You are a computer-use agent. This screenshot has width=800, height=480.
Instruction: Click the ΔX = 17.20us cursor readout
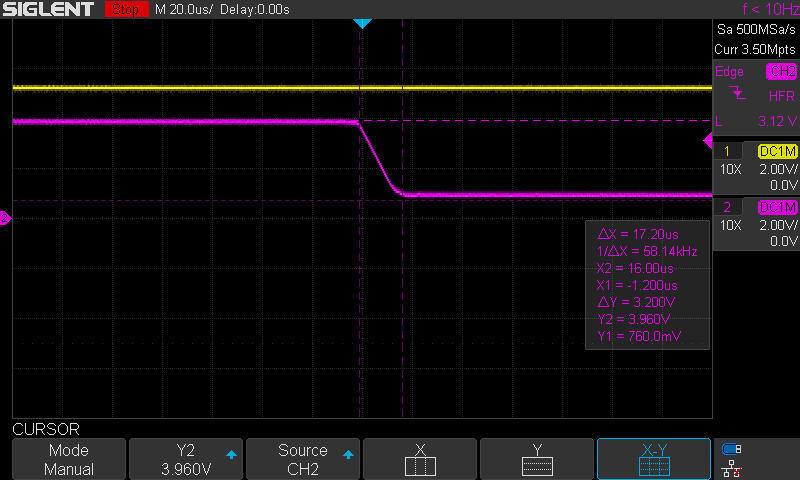tap(638, 235)
